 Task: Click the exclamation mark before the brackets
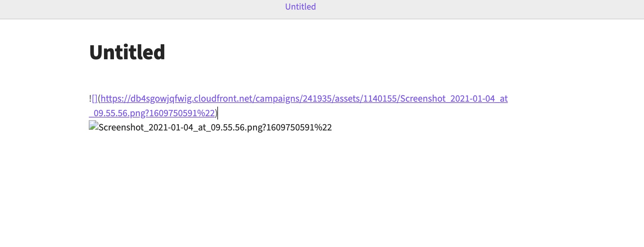[90, 99]
